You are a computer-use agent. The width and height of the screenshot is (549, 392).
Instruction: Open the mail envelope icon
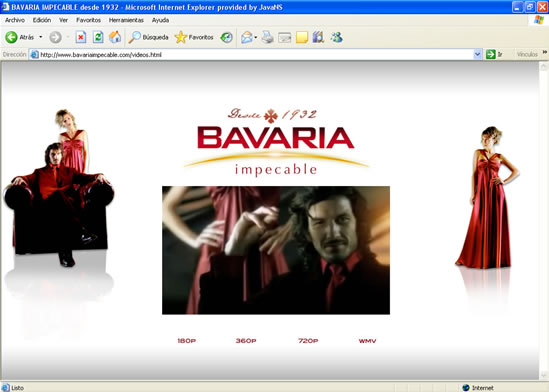tap(247, 37)
